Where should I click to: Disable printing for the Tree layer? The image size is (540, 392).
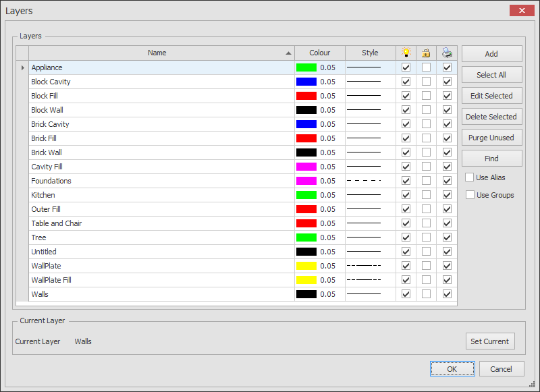pos(447,237)
